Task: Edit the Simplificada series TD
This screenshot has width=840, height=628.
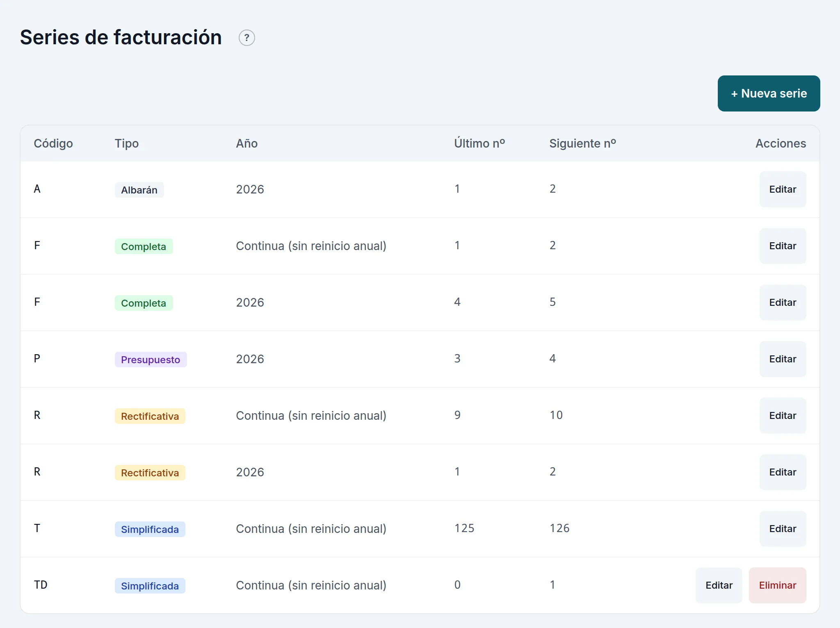Action: [719, 585]
